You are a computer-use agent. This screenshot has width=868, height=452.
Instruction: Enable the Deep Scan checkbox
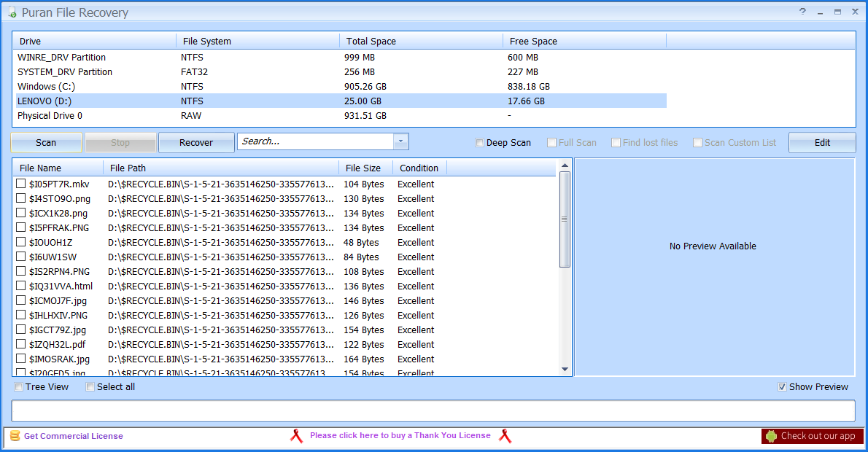pyautogui.click(x=480, y=143)
